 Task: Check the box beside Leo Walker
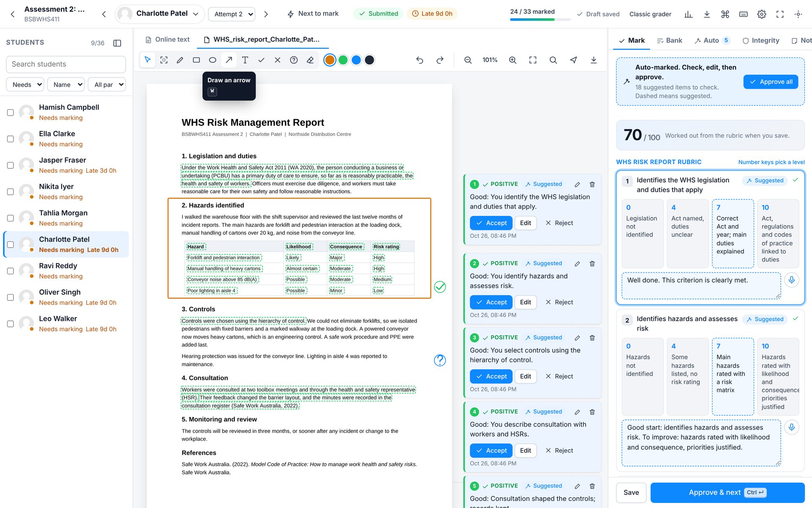click(11, 324)
